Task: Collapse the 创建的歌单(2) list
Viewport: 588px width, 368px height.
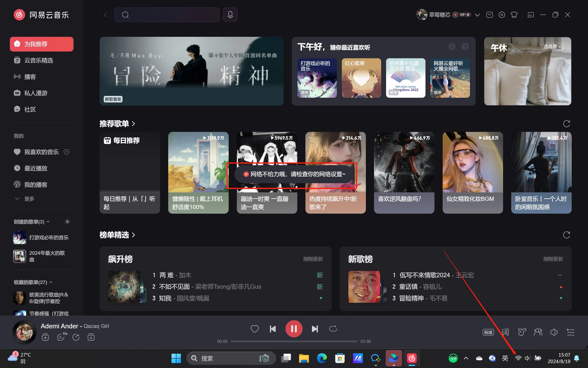Action: point(48,222)
